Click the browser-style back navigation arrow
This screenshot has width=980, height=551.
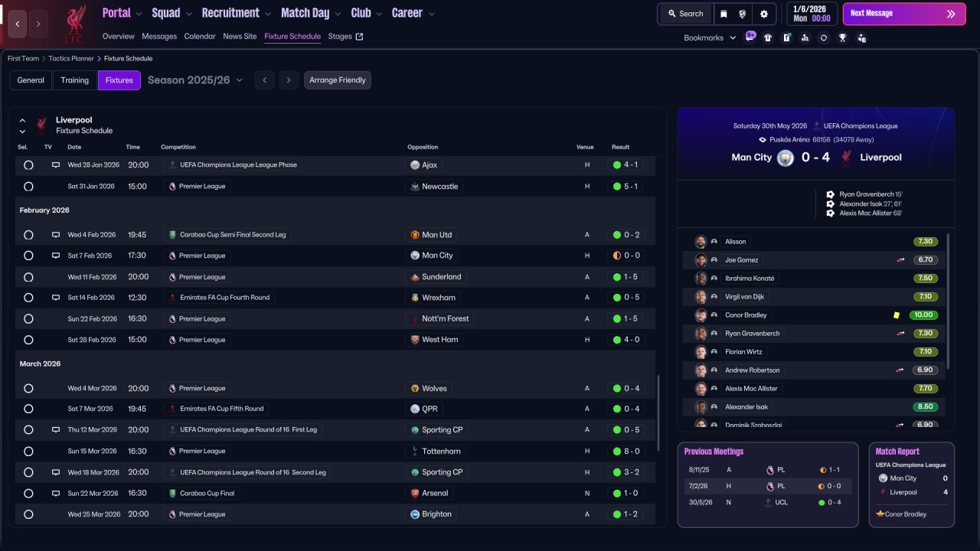[18, 24]
